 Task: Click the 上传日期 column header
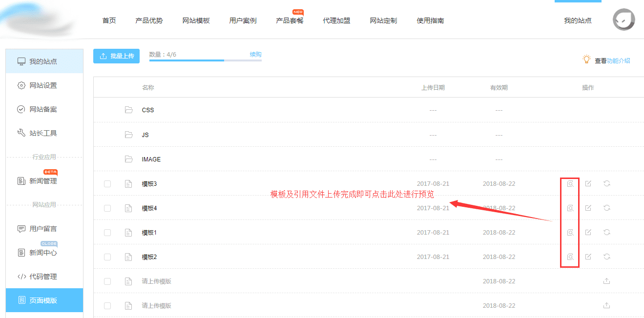point(433,88)
